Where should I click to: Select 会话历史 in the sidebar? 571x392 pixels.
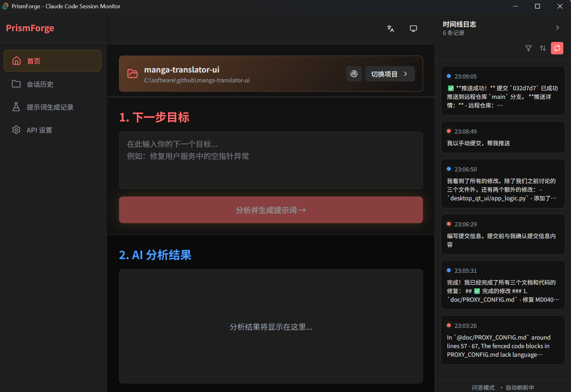coord(40,84)
